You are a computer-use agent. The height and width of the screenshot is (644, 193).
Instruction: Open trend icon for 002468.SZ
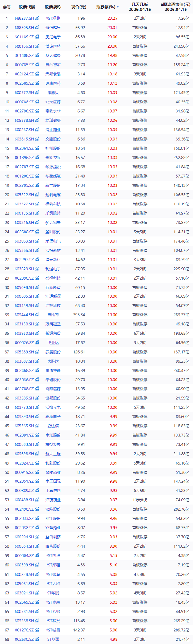pos(37,370)
